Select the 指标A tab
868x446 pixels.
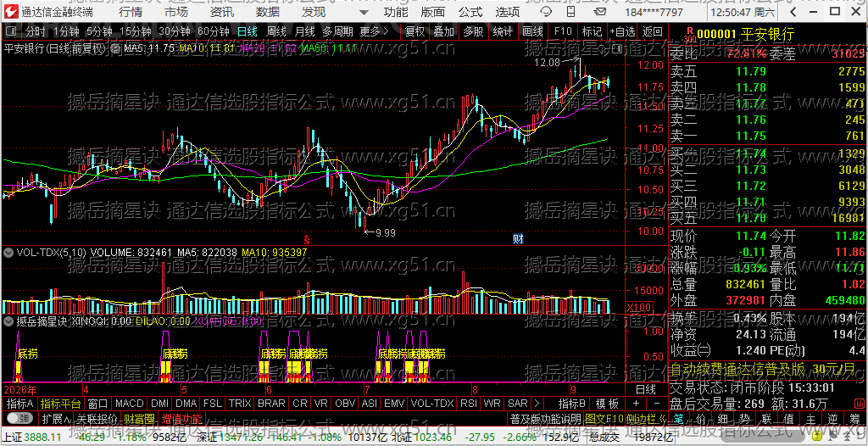(20, 403)
